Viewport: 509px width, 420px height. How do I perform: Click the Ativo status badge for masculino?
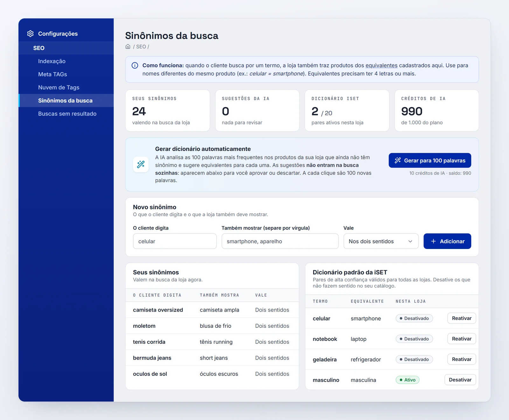(x=408, y=380)
